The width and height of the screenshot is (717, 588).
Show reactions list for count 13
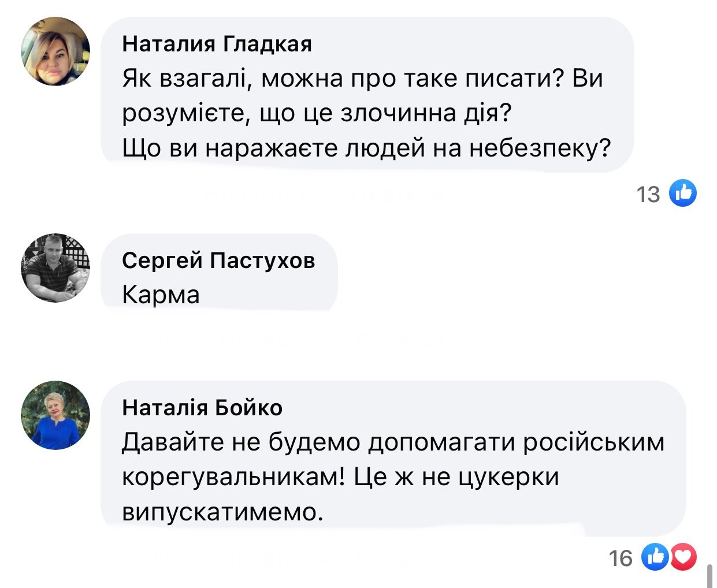coord(648,195)
